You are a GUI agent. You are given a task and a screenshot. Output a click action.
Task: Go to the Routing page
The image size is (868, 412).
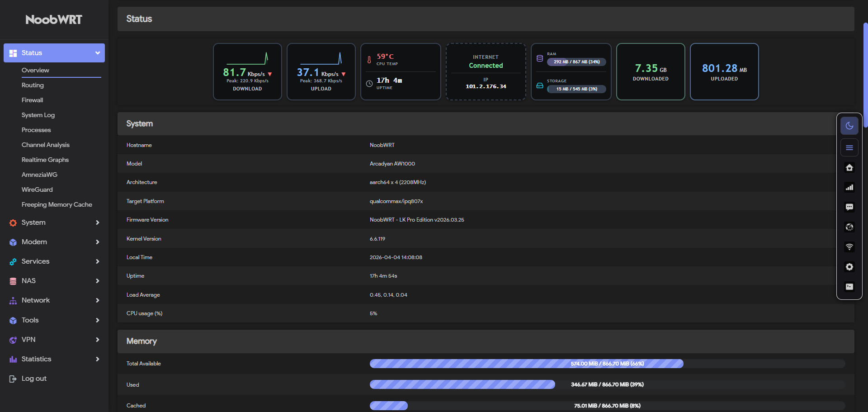[33, 85]
